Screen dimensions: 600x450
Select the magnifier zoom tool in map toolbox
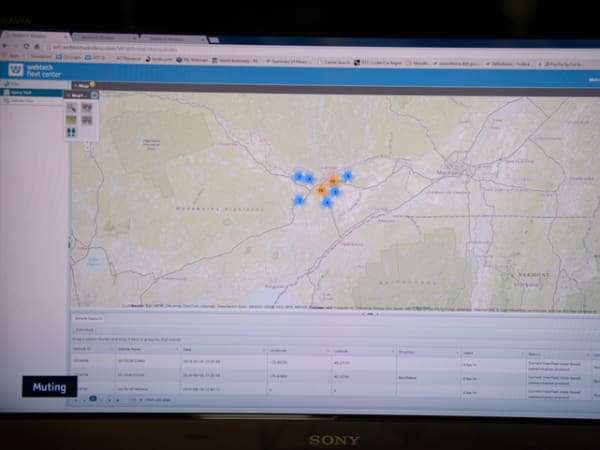click(x=73, y=108)
